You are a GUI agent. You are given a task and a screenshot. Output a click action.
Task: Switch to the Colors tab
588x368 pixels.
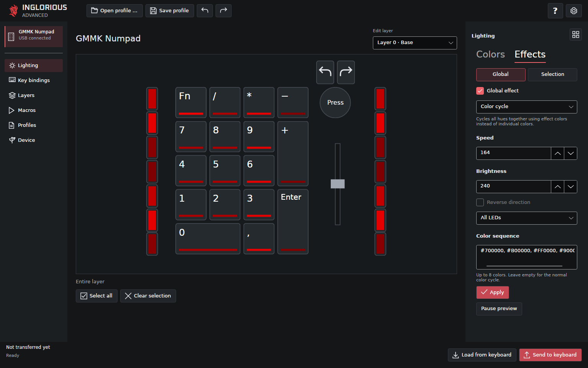(490, 54)
